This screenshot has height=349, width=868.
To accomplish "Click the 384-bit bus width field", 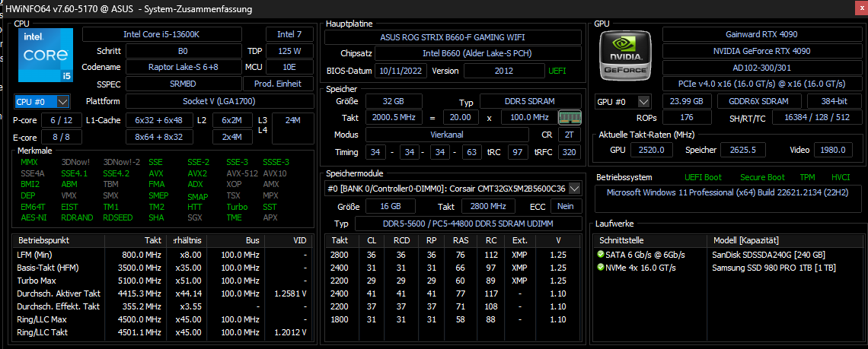I will (834, 102).
